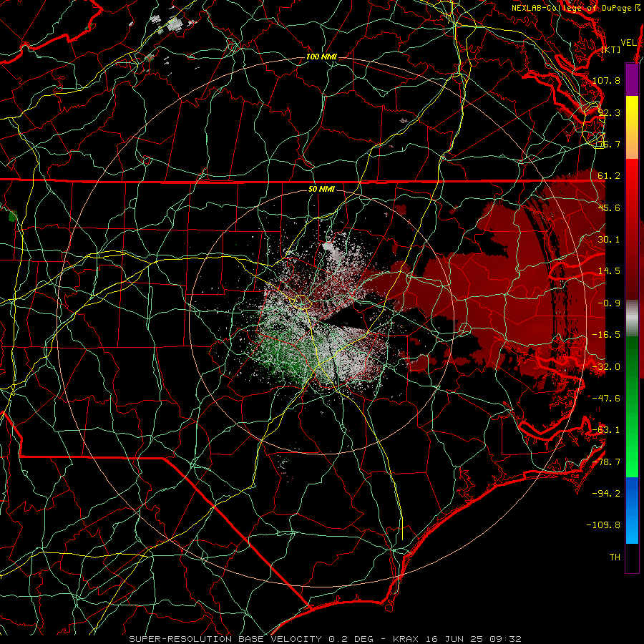This screenshot has height=644, width=644.
Task: Click the -63.1 velocity value
Action: coord(606,430)
